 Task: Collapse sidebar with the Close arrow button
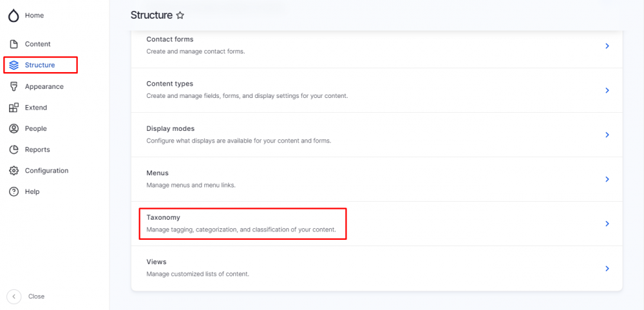[x=14, y=296]
